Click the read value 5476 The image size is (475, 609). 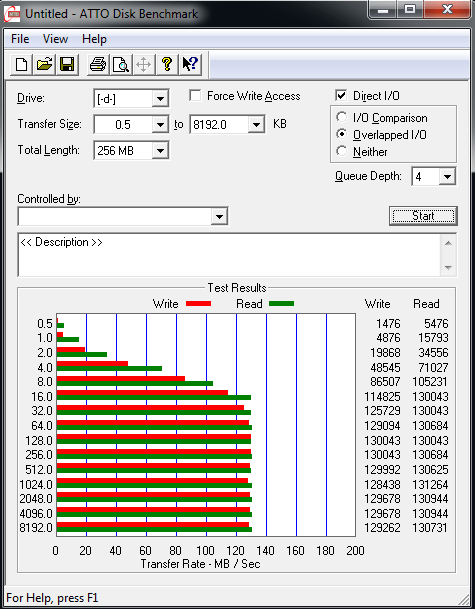pos(436,323)
